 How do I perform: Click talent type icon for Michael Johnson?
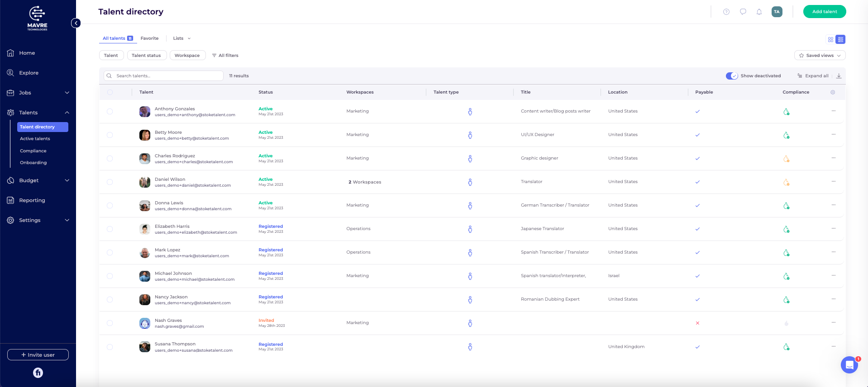pyautogui.click(x=470, y=276)
